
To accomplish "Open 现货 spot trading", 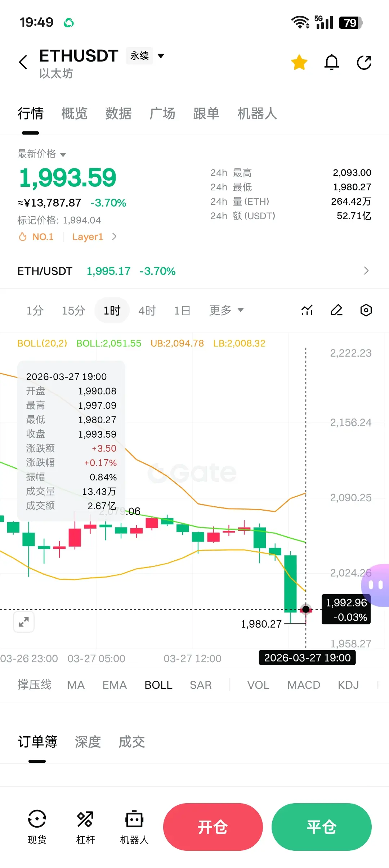I will pos(37,827).
